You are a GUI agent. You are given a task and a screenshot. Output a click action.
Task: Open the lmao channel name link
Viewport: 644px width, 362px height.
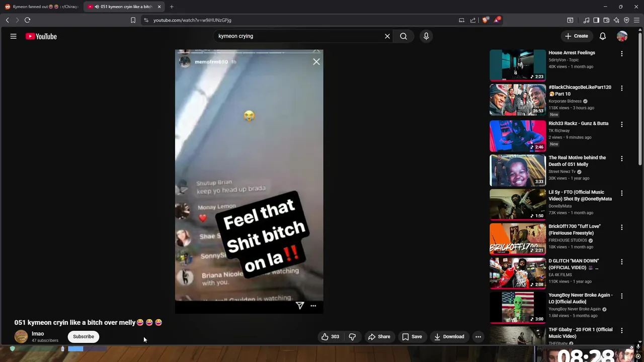tap(38, 334)
